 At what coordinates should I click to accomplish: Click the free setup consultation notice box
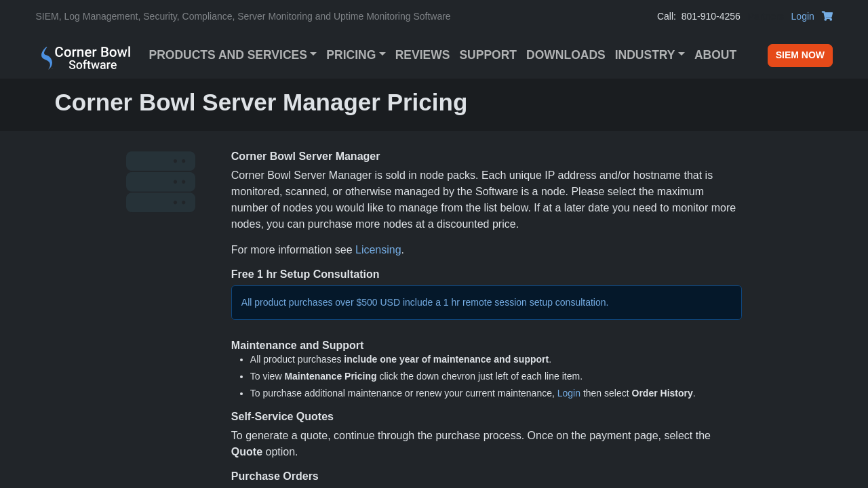pyautogui.click(x=486, y=302)
